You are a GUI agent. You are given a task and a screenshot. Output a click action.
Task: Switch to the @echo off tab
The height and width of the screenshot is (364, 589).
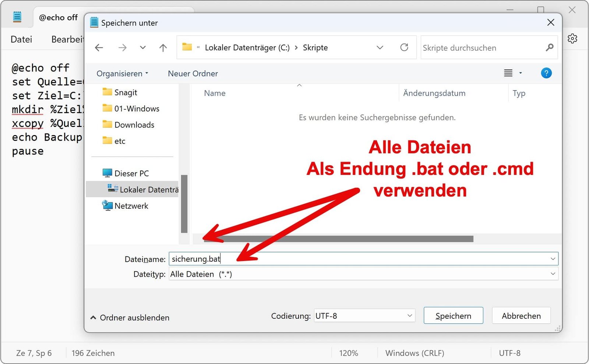point(58,17)
